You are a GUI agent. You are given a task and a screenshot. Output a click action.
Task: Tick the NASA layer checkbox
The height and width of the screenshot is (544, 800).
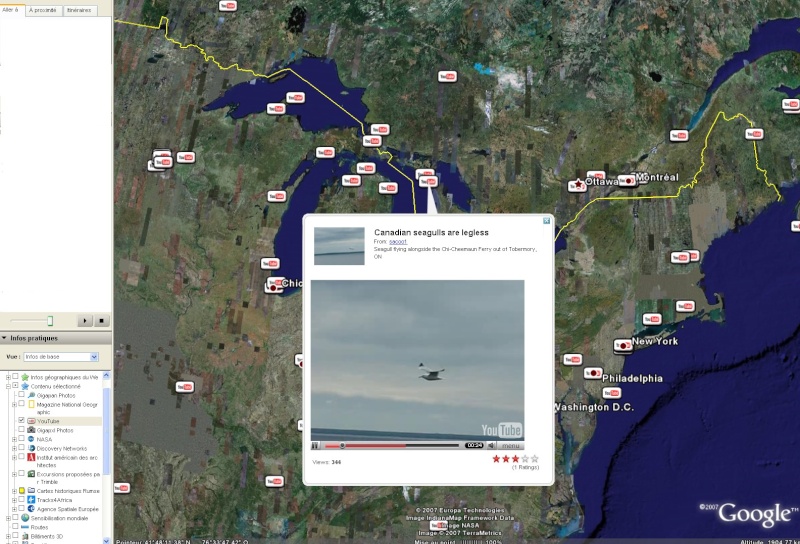(21, 438)
